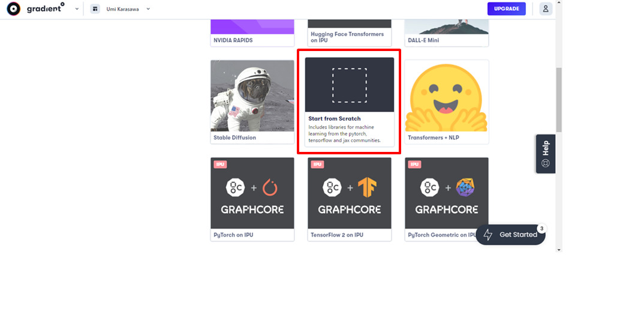Click the Start from Scratch description text
The image size is (644, 314).
345,133
